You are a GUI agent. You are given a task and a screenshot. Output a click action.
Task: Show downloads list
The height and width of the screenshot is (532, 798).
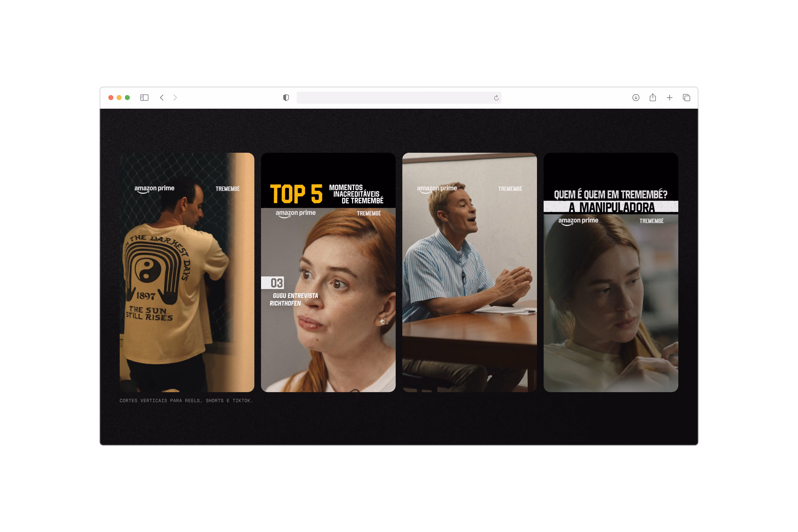(x=636, y=98)
